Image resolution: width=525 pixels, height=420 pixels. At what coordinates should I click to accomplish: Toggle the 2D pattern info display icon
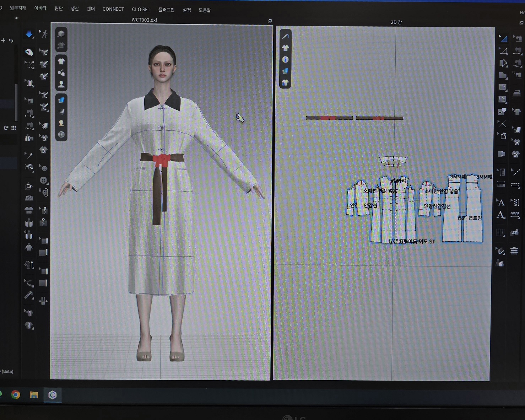285,60
